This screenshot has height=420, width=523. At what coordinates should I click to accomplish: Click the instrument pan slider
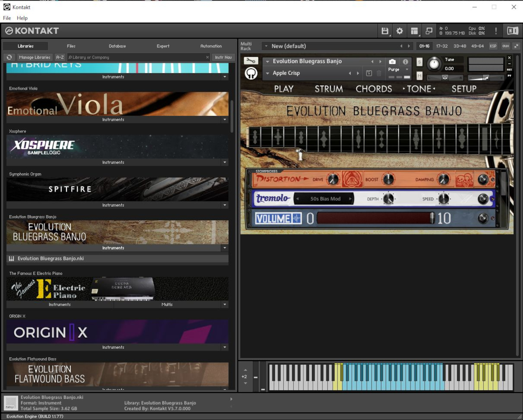(x=445, y=78)
